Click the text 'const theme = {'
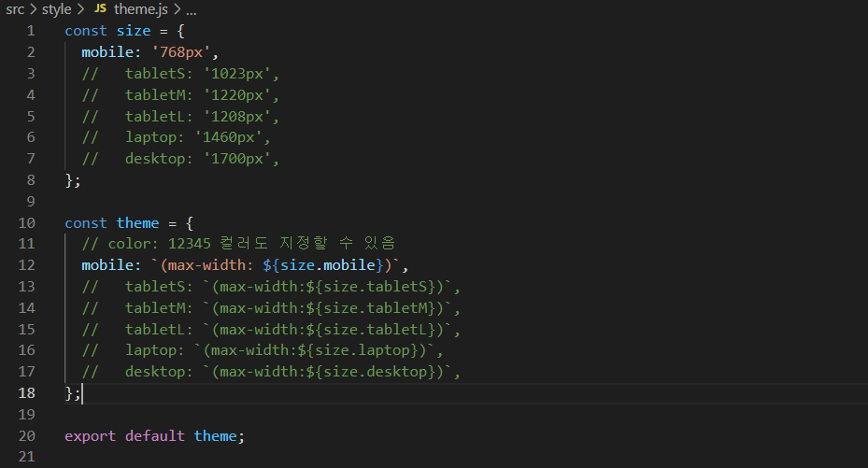The height and width of the screenshot is (468, 868). (x=129, y=223)
